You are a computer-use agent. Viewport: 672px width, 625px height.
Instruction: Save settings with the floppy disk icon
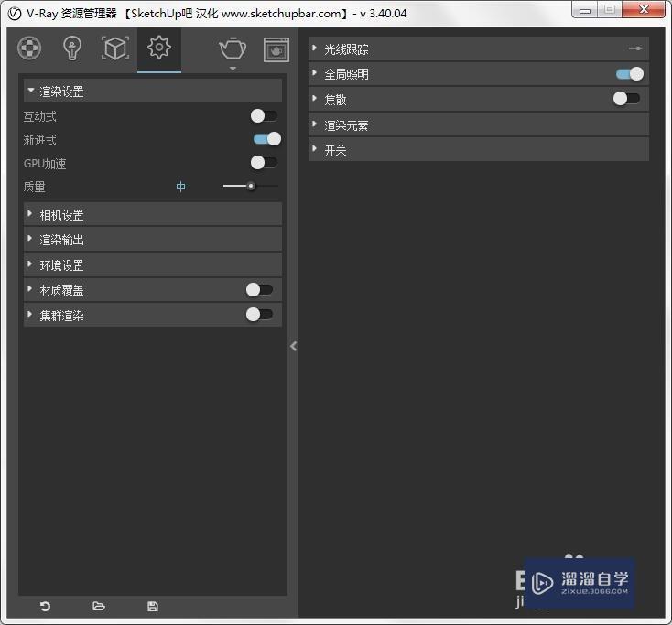tap(153, 606)
